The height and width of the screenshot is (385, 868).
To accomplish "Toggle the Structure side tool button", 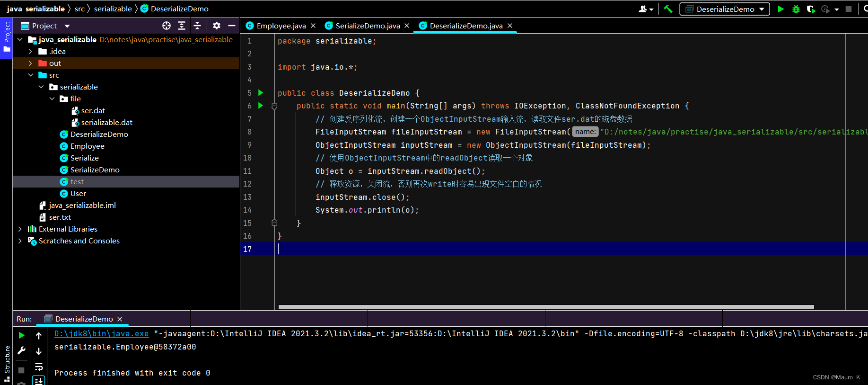I will [x=7, y=364].
